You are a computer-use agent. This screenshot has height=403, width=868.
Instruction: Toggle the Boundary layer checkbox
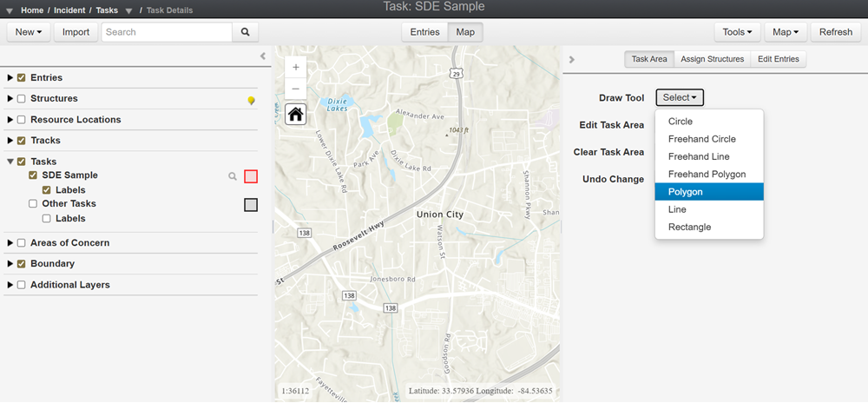pyautogui.click(x=22, y=264)
